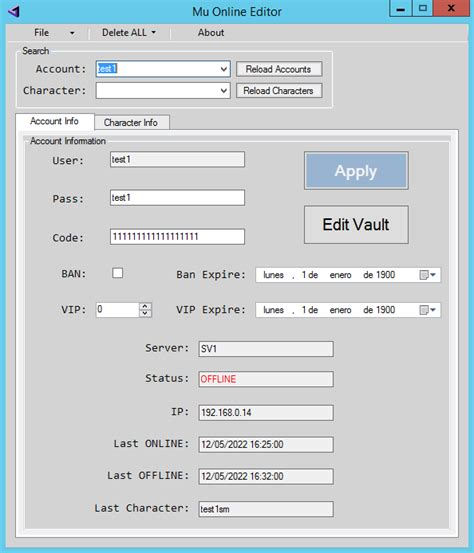Click the Server field showing SV1

(266, 349)
